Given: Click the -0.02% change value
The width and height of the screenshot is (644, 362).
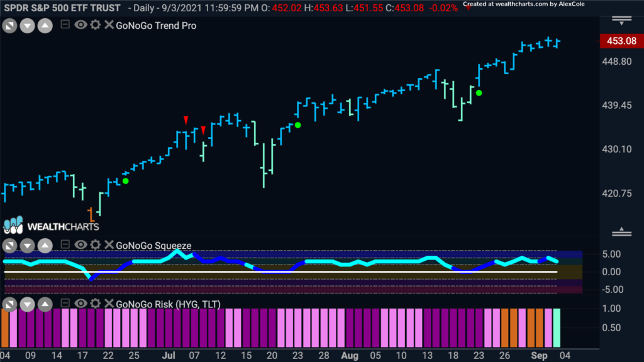Looking at the screenshot, I should pyautogui.click(x=443, y=8).
